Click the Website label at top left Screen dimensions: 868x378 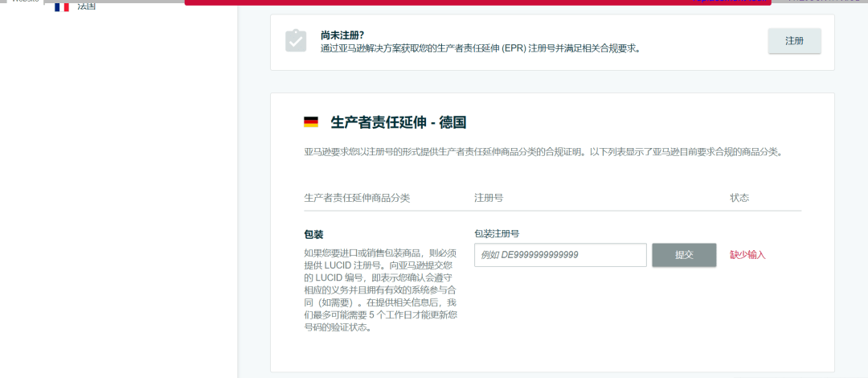tap(24, 2)
